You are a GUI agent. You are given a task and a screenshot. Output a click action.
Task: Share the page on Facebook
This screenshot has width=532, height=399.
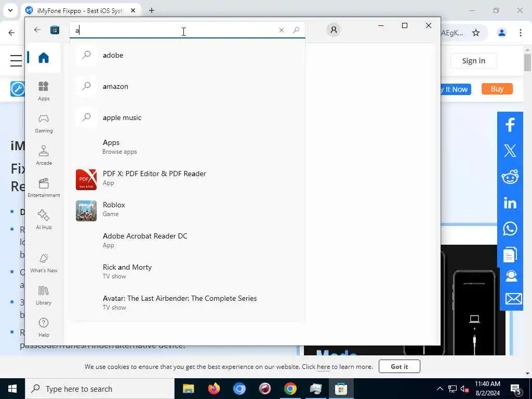[x=510, y=125]
